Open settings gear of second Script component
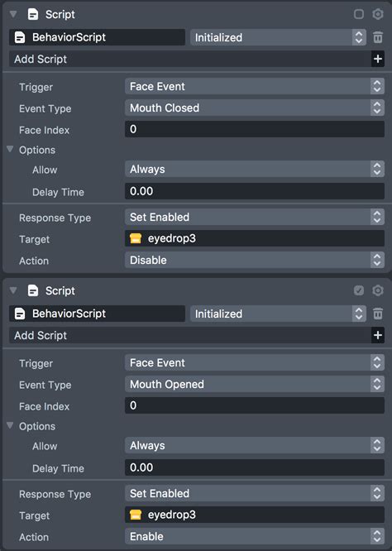 378,290
